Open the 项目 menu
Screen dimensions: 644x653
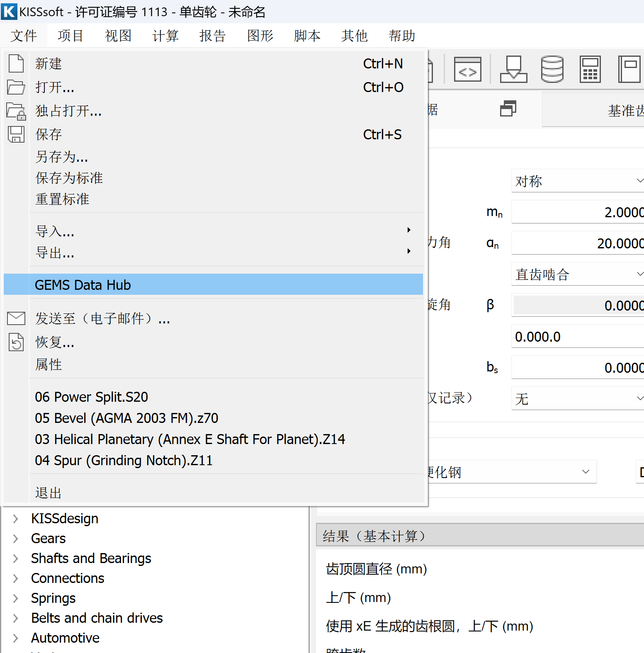[70, 36]
